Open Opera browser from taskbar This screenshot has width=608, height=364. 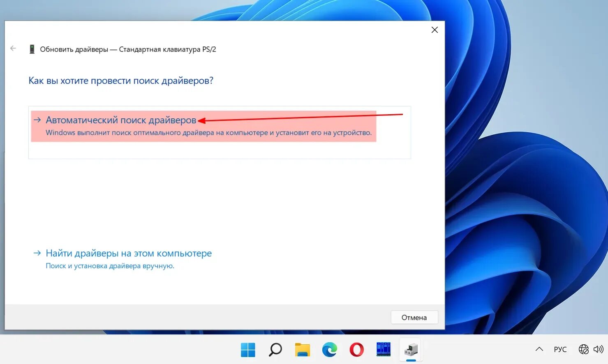click(x=356, y=350)
